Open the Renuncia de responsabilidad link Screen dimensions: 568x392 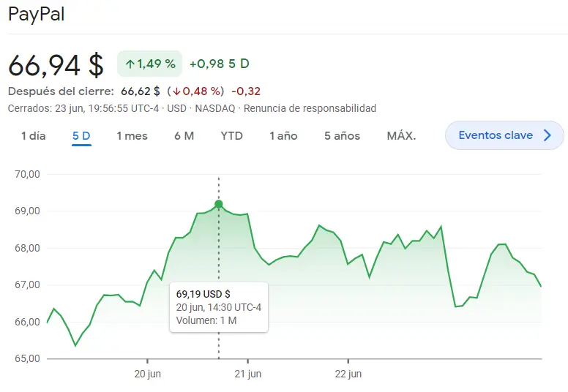pos(310,108)
